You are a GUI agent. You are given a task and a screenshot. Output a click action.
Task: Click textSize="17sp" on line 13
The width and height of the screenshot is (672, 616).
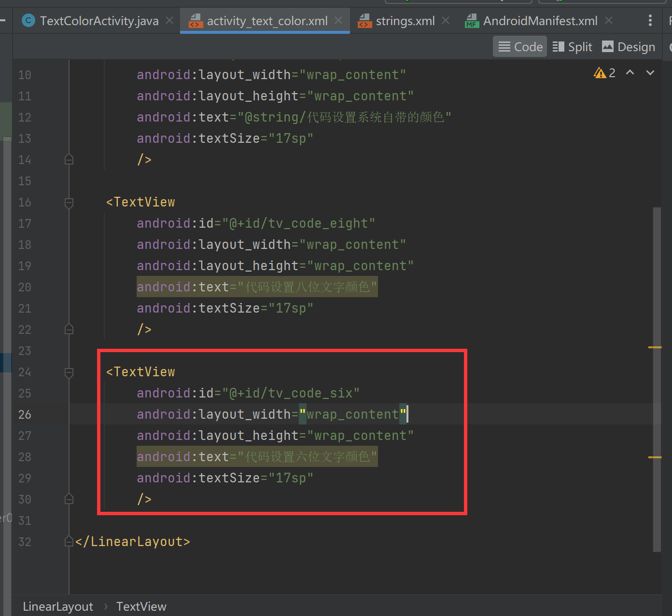tap(225, 138)
